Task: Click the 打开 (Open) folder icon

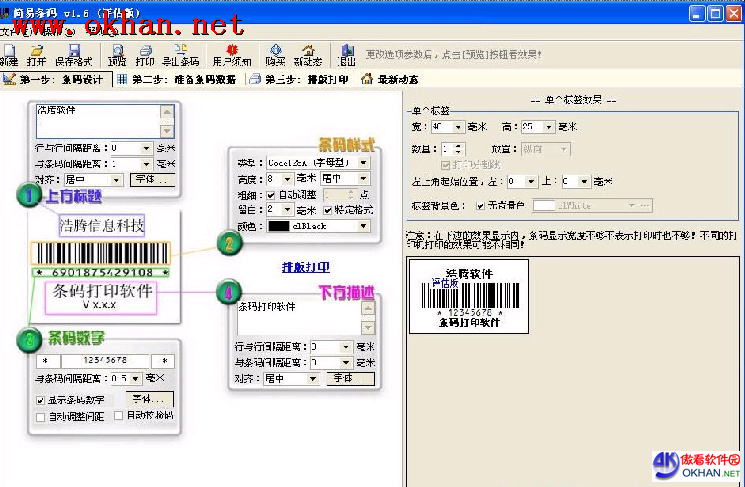Action: coord(36,55)
